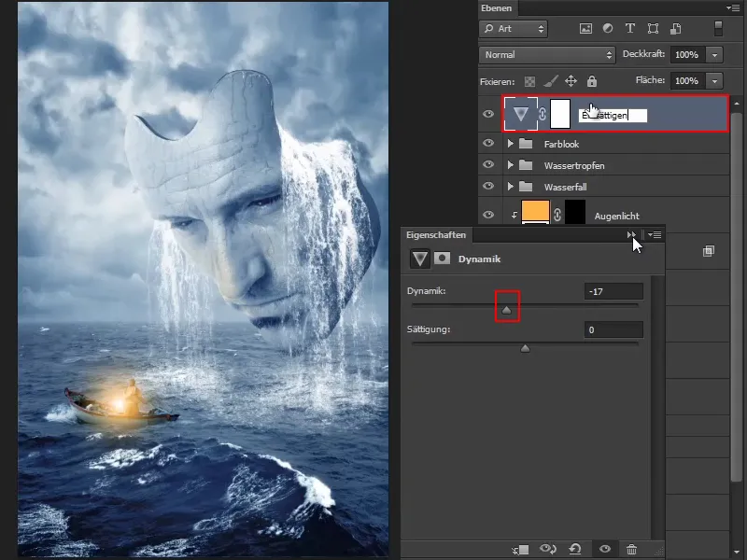Click the layers scrollbar up arrow
Viewport: 747px width, 560px height.
tap(737, 103)
